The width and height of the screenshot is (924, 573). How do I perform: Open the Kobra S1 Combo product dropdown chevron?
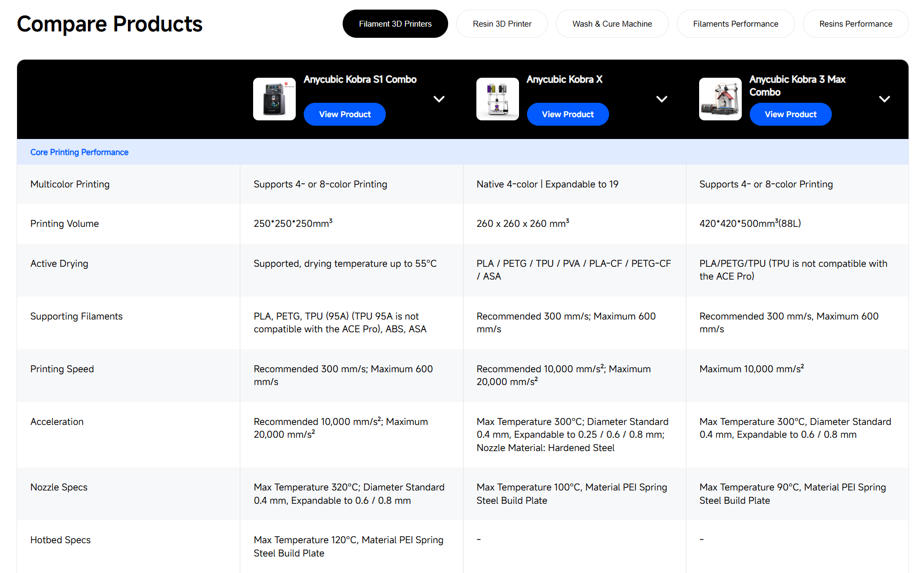(439, 99)
